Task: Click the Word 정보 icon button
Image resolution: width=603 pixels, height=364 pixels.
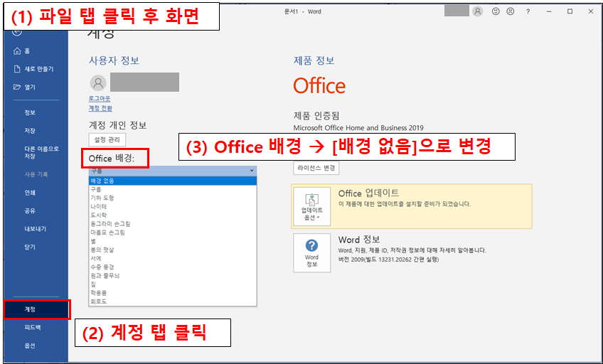Action: pyautogui.click(x=312, y=253)
